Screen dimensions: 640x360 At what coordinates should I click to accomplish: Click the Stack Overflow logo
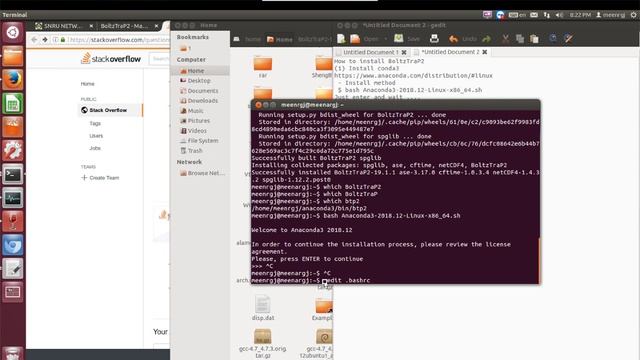pyautogui.click(x=111, y=59)
